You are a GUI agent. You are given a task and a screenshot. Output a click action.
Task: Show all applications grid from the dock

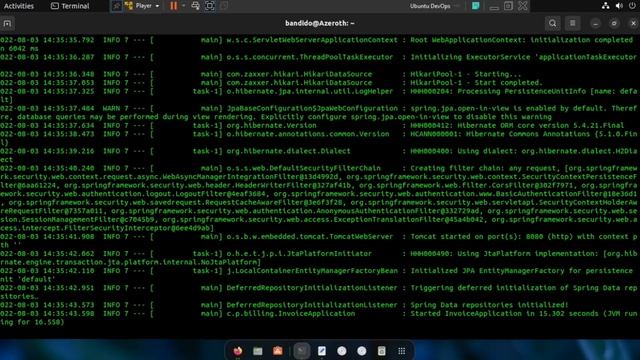coord(402,351)
